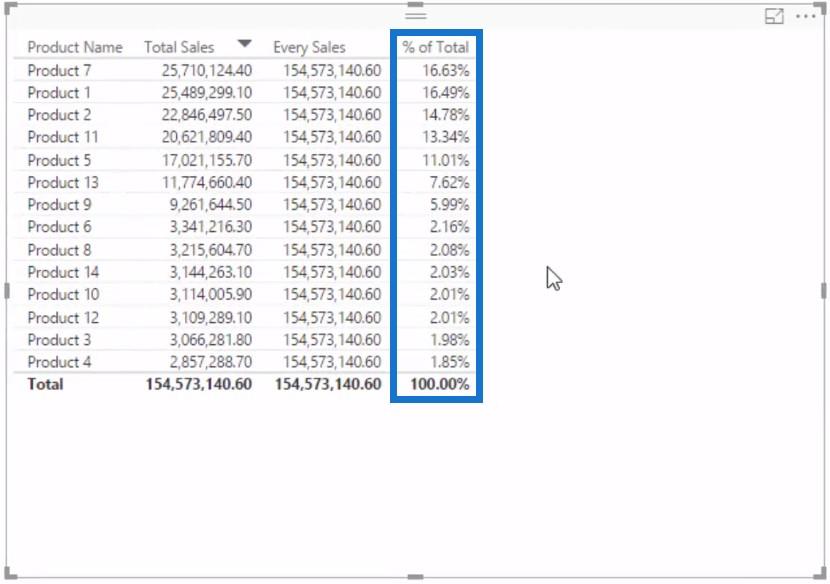Click the 1.98% percentage cell
This screenshot has width=830, height=584.
pyautogui.click(x=449, y=340)
